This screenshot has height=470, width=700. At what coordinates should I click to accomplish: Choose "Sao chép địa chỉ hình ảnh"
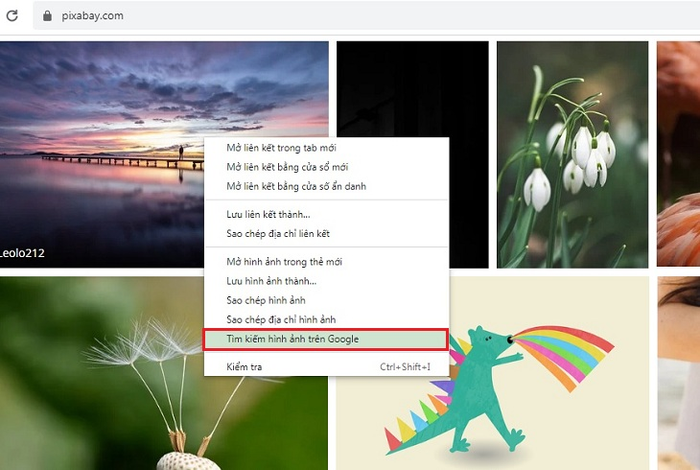coord(326,319)
